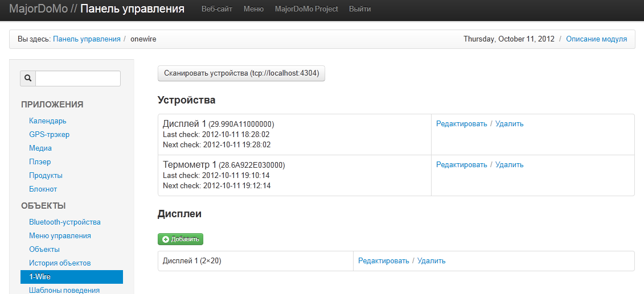The height and width of the screenshot is (294, 644).
Task: Open Bluetooth-устройства sidebar link
Action: pyautogui.click(x=65, y=222)
